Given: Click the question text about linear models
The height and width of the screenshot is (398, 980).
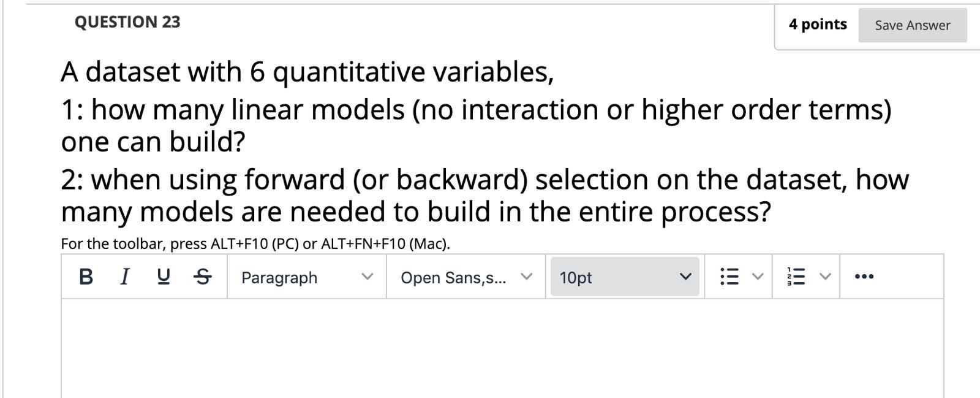Looking at the screenshot, I should [429, 110].
